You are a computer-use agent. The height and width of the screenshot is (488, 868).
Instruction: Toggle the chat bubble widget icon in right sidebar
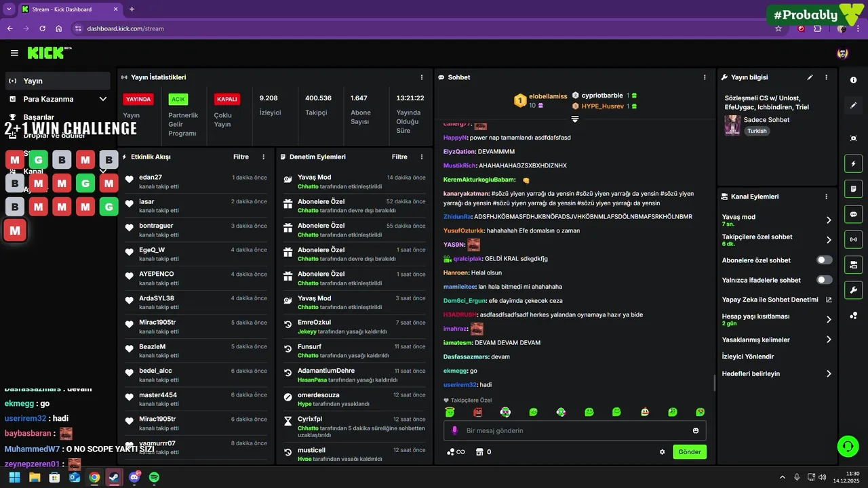point(853,213)
